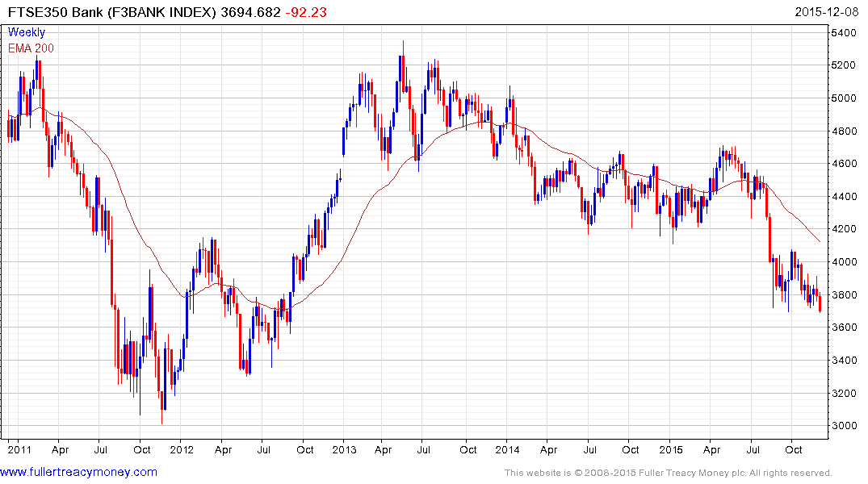Click the 2015 year label on time axis
Screen dimensions: 868x484
point(671,449)
